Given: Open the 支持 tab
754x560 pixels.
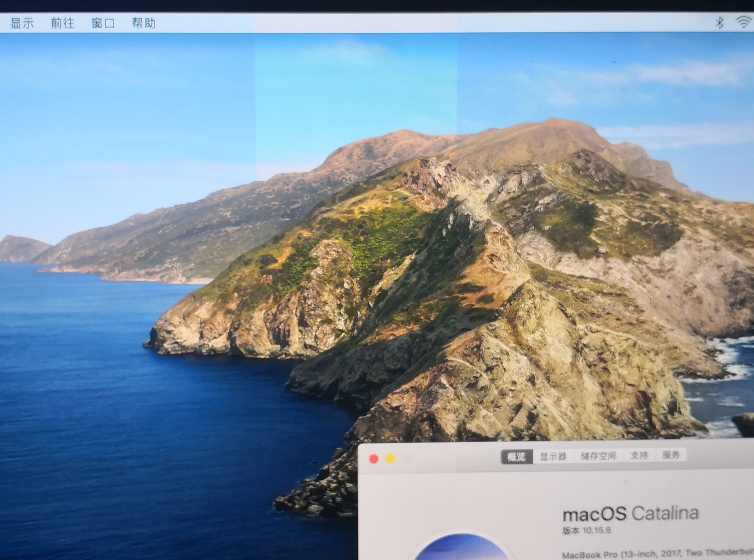Looking at the screenshot, I should coord(639,455).
